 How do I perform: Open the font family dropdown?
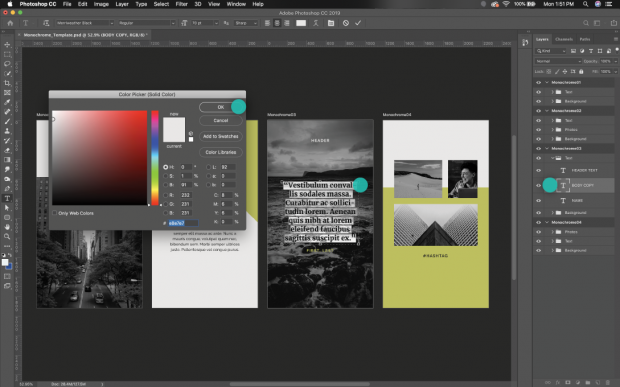coord(85,23)
